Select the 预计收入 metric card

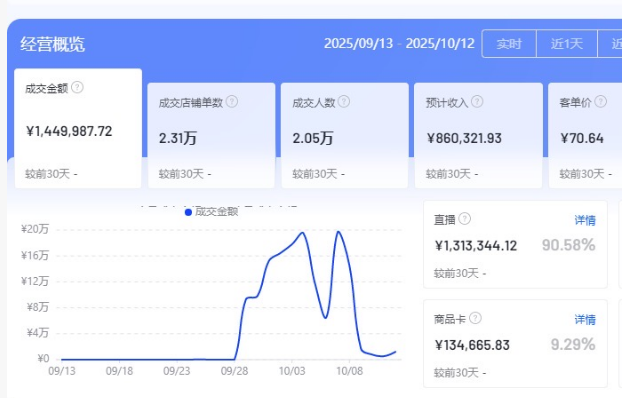click(x=478, y=135)
